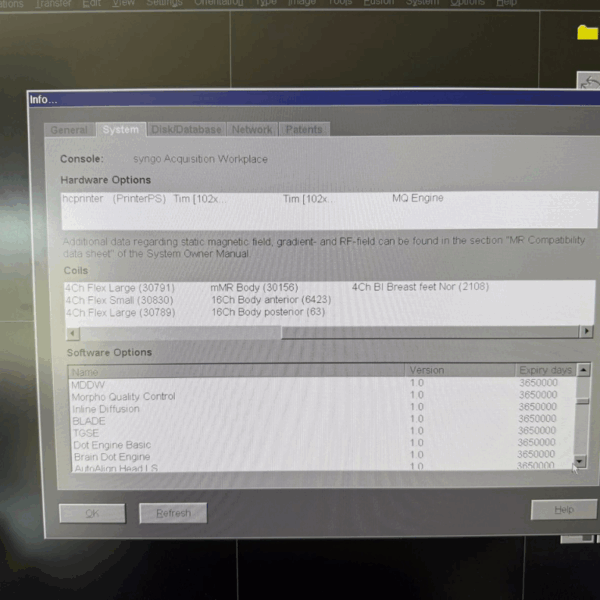Switch to the General tab
This screenshot has width=600, height=600.
pos(69,130)
